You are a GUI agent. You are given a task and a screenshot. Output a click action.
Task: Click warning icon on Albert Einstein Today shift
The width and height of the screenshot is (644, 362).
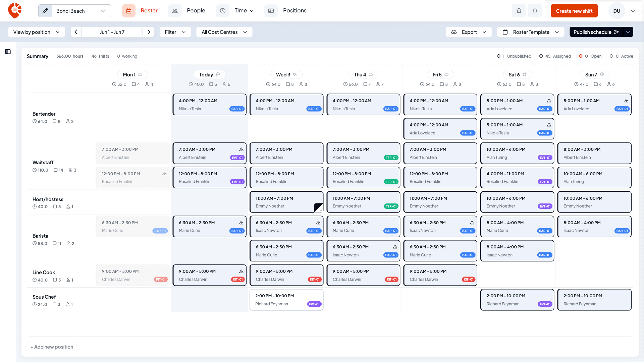(x=241, y=149)
